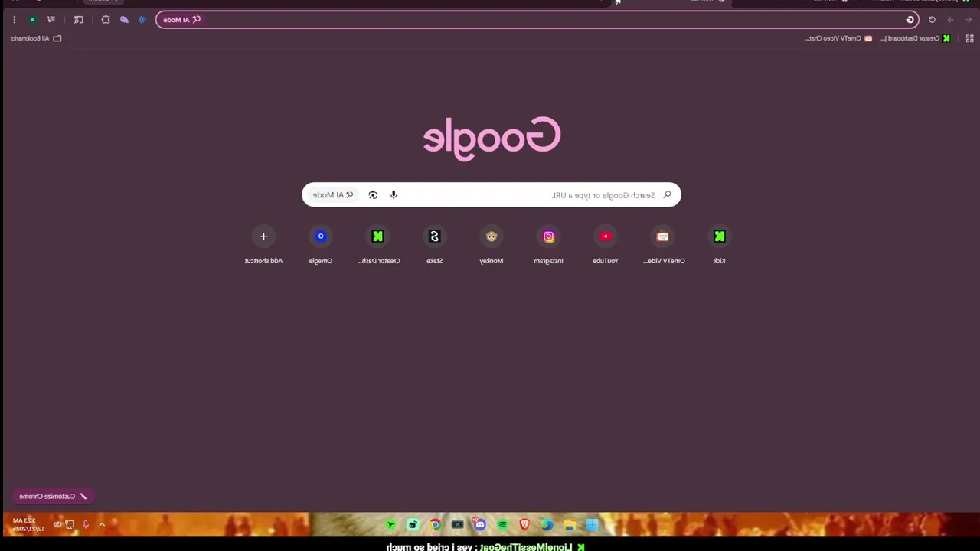Open the Windows Start menu
The height and width of the screenshot is (551, 980).
pyautogui.click(x=592, y=525)
